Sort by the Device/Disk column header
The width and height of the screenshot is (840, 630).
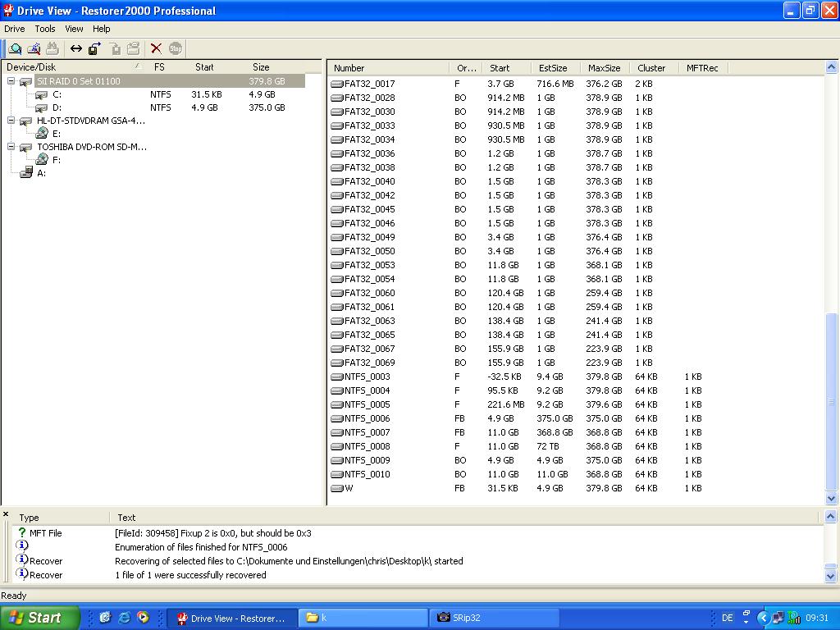click(x=74, y=67)
